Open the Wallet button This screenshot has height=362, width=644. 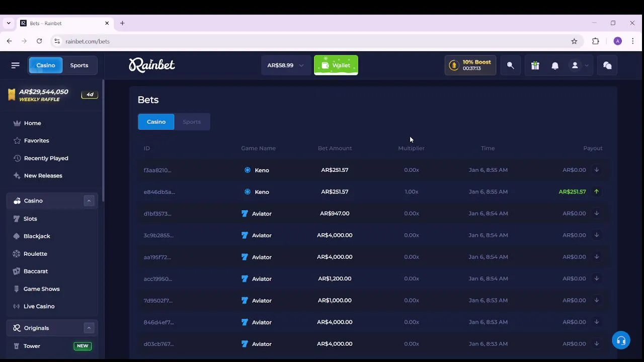[x=336, y=65]
